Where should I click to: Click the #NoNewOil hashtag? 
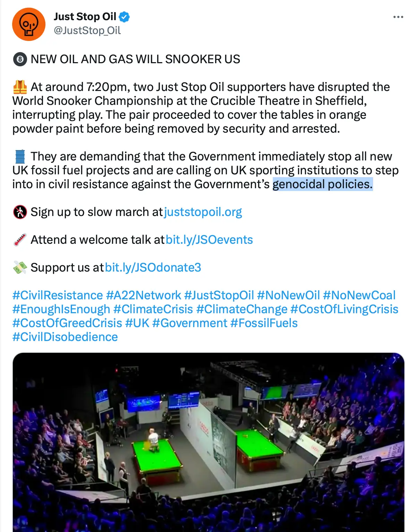tap(288, 295)
